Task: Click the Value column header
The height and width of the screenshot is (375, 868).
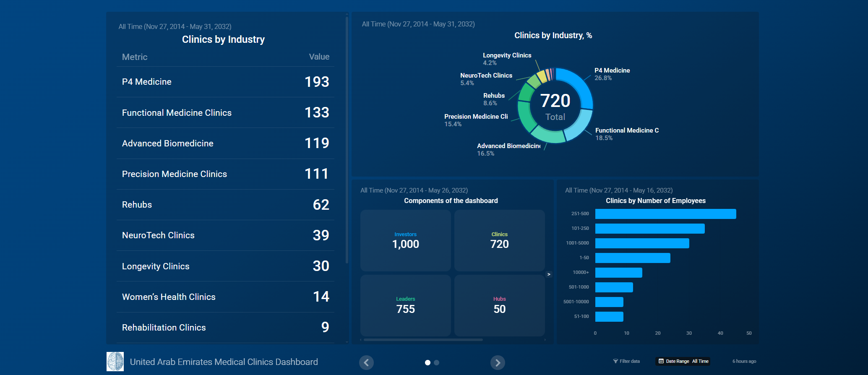Action: [319, 57]
